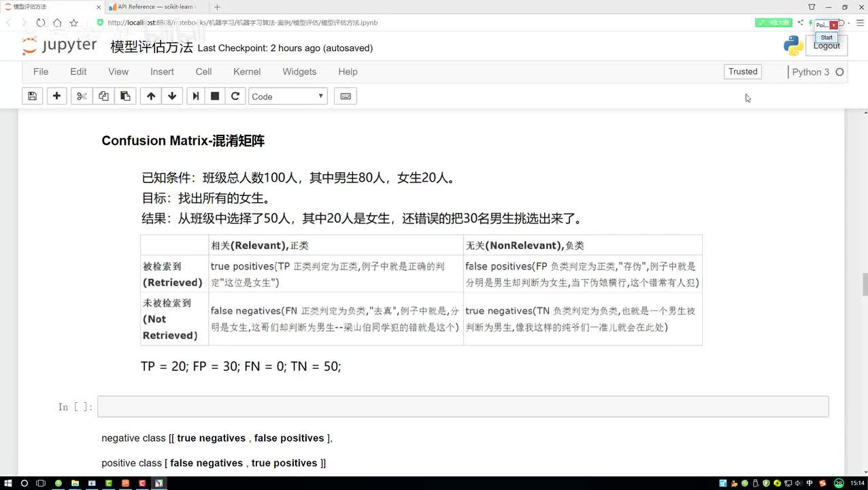
Task: Run the current cell icon
Action: [195, 96]
